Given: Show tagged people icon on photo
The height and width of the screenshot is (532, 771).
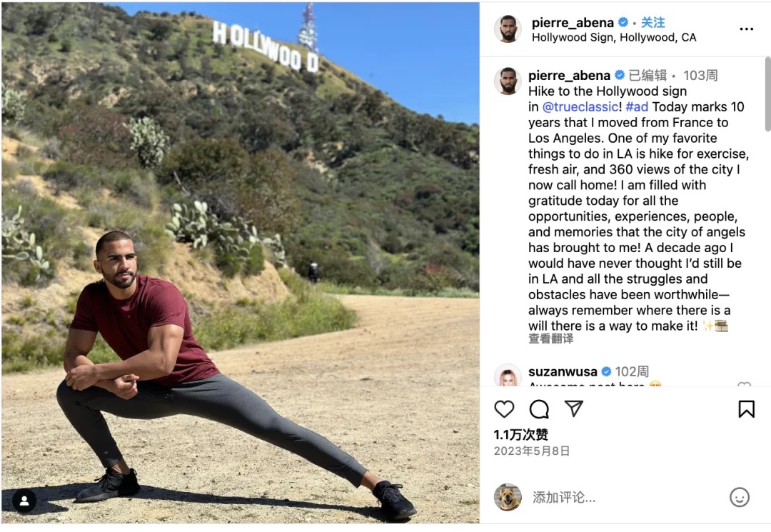Looking at the screenshot, I should [x=24, y=501].
